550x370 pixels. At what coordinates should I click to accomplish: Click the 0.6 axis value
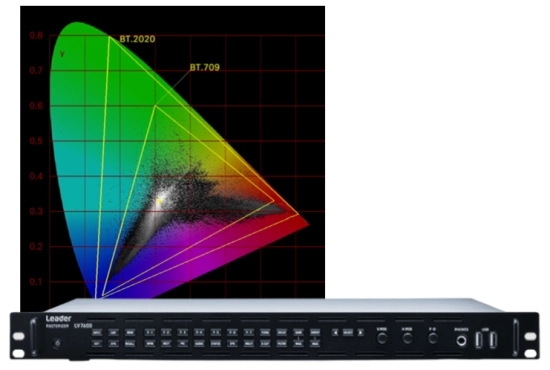[x=36, y=106]
